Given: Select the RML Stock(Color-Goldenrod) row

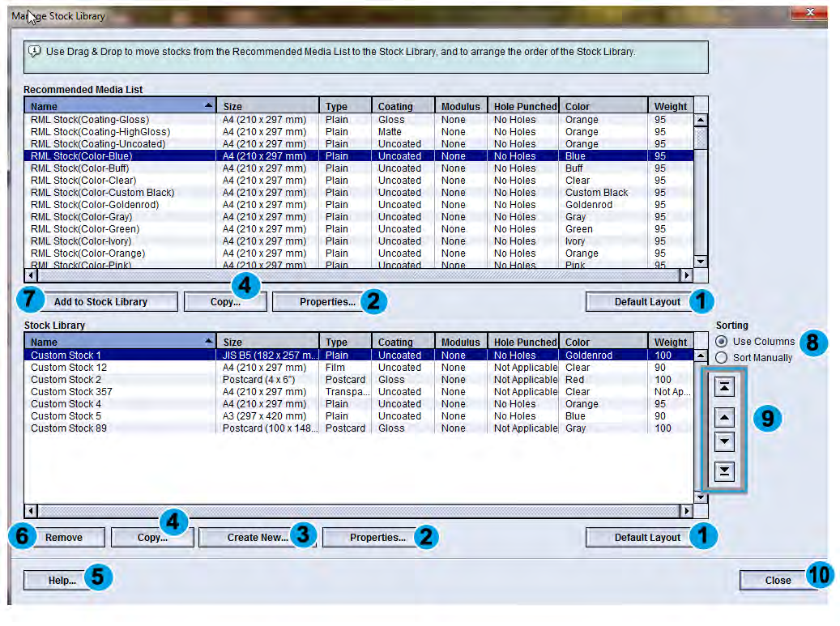Looking at the screenshot, I should tap(359, 205).
